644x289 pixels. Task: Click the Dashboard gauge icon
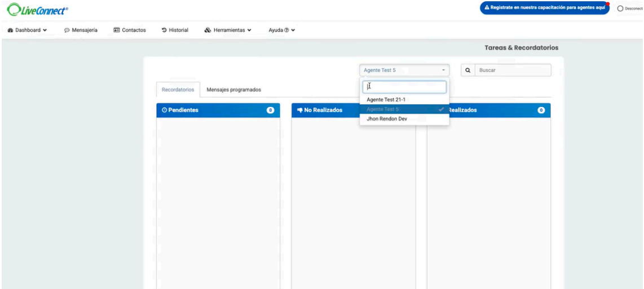click(x=10, y=30)
